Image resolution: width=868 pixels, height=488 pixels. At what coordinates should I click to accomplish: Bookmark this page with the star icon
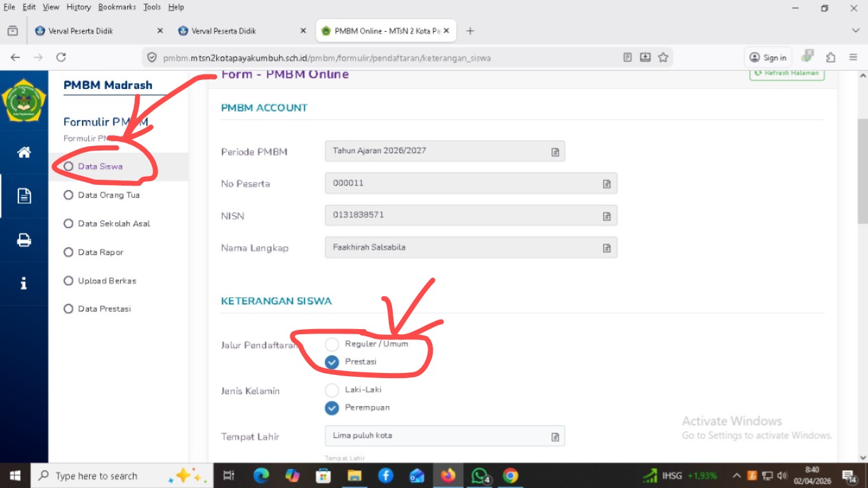point(663,57)
